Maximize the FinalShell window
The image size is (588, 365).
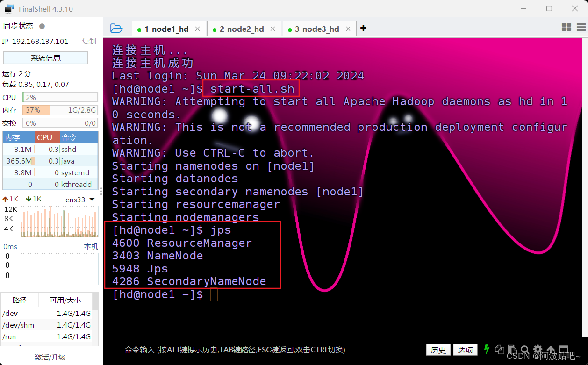pyautogui.click(x=549, y=8)
